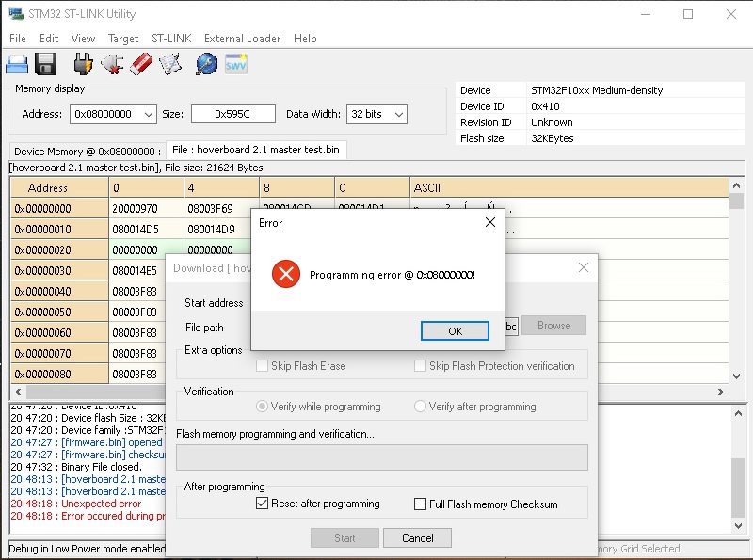This screenshot has width=753, height=560.
Task: Open the Edit menu
Action: point(49,39)
